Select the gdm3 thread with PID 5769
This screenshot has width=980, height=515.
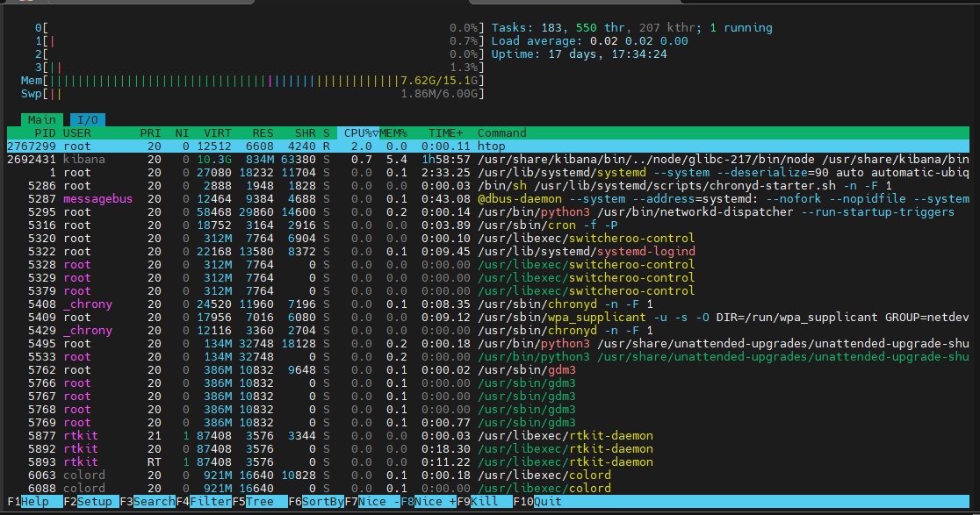click(488, 422)
